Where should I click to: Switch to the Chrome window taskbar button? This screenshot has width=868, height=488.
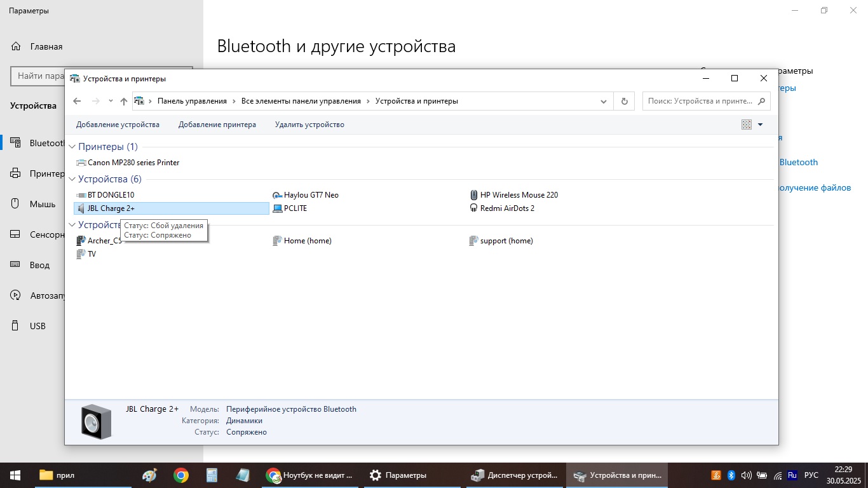pyautogui.click(x=310, y=475)
